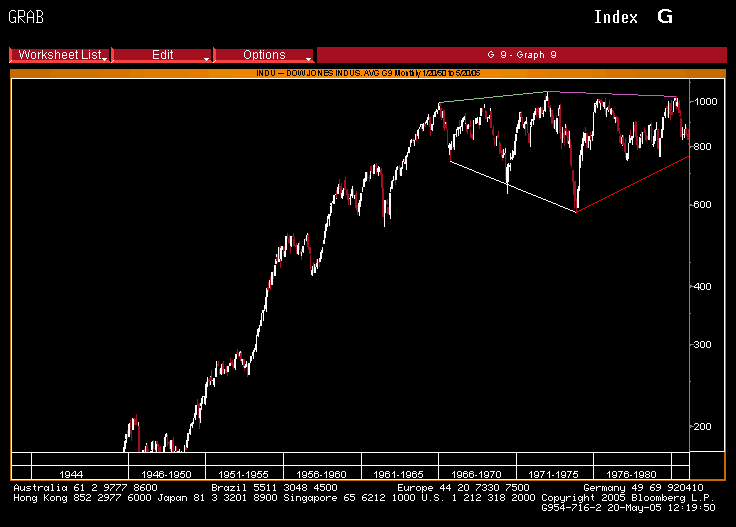Click the Index label in the header
The image size is (736, 527).
pyautogui.click(x=615, y=17)
